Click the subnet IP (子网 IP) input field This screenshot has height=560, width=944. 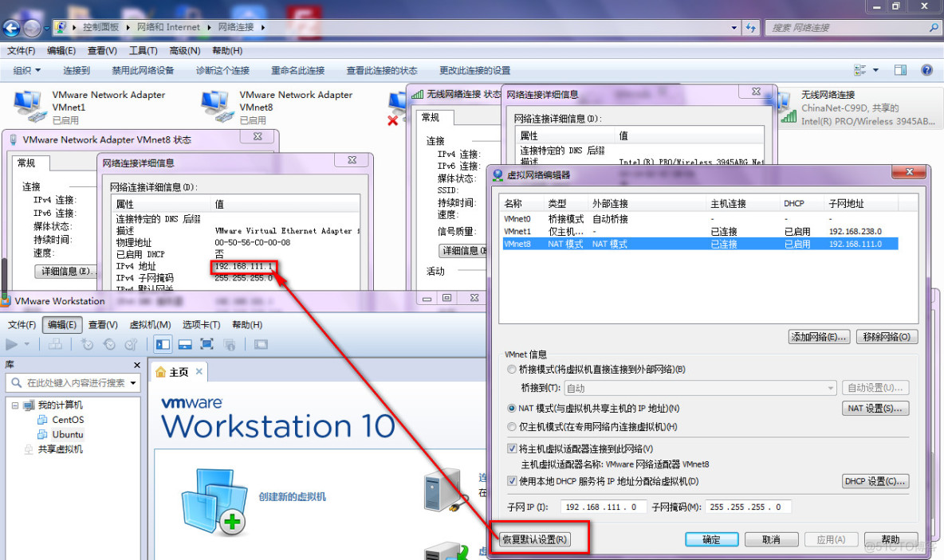tap(604, 507)
